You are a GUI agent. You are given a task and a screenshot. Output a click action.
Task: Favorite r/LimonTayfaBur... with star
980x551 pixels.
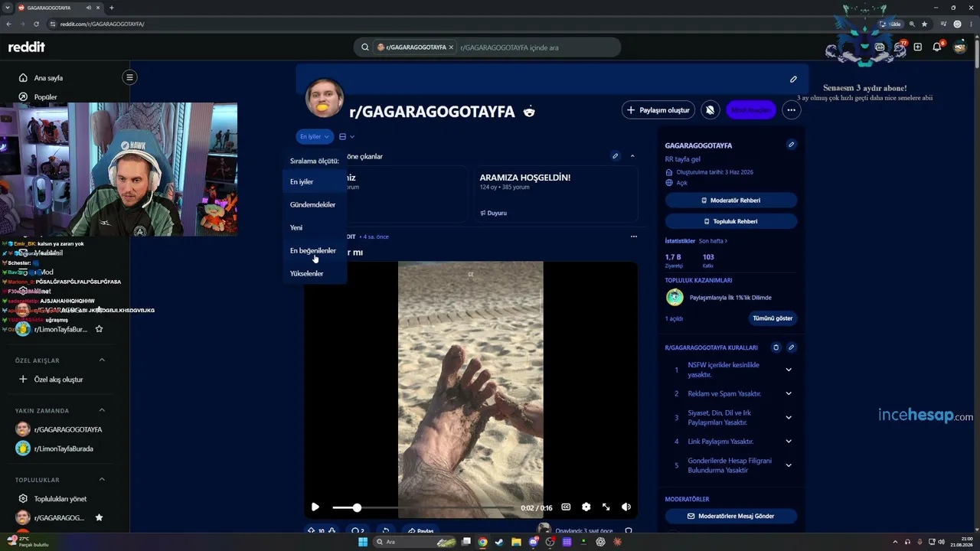(x=99, y=329)
